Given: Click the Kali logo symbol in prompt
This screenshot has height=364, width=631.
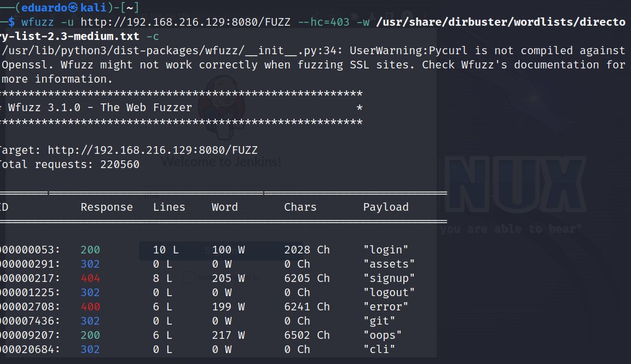Looking at the screenshot, I should point(73,8).
